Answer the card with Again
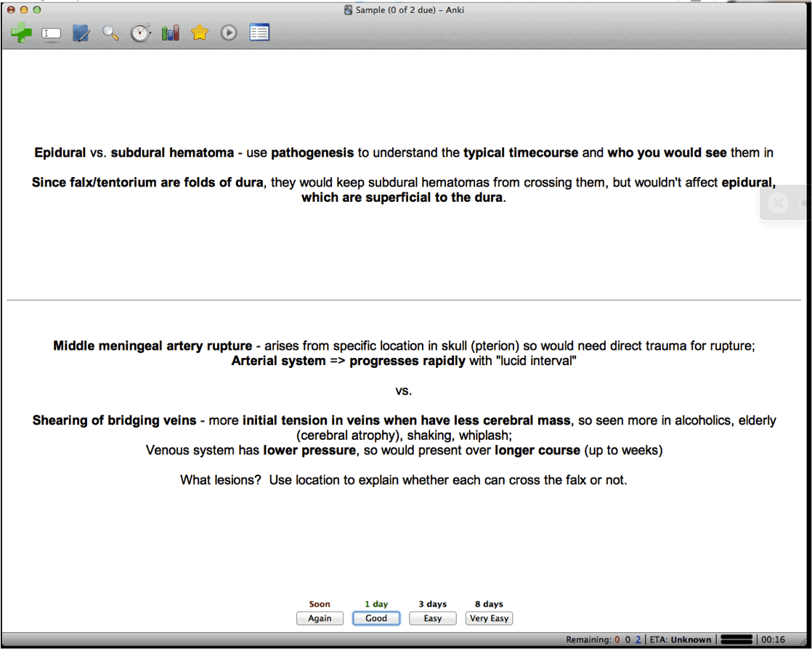Image resolution: width=812 pixels, height=649 pixels. click(320, 618)
